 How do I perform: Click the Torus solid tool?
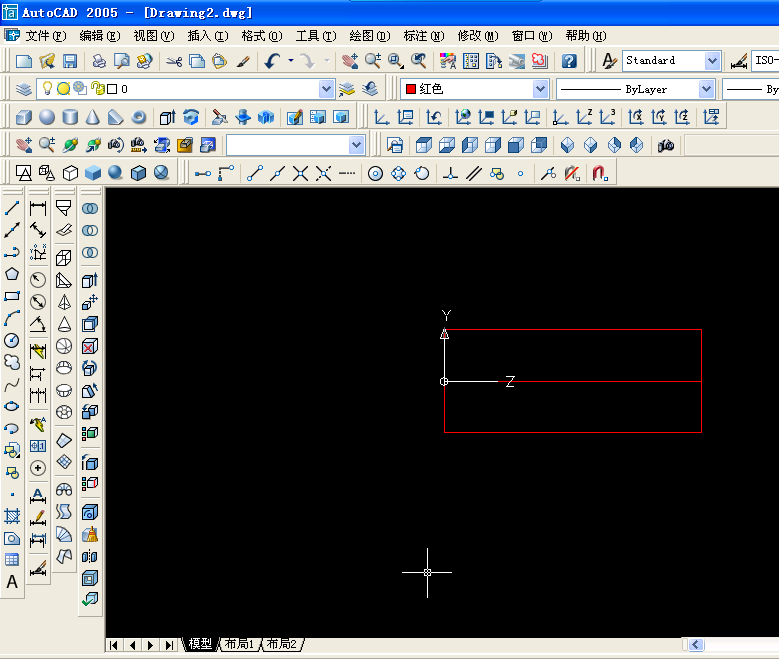(139, 117)
